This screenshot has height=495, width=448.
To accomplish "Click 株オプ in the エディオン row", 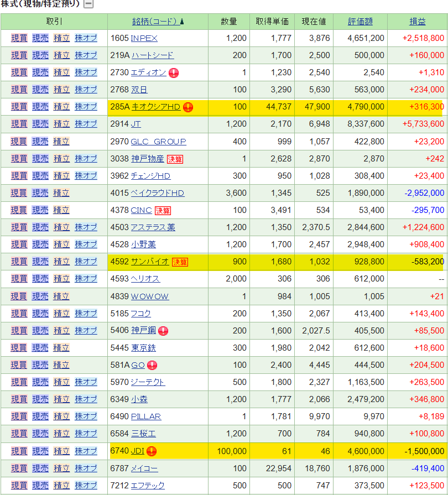I will click(86, 72).
